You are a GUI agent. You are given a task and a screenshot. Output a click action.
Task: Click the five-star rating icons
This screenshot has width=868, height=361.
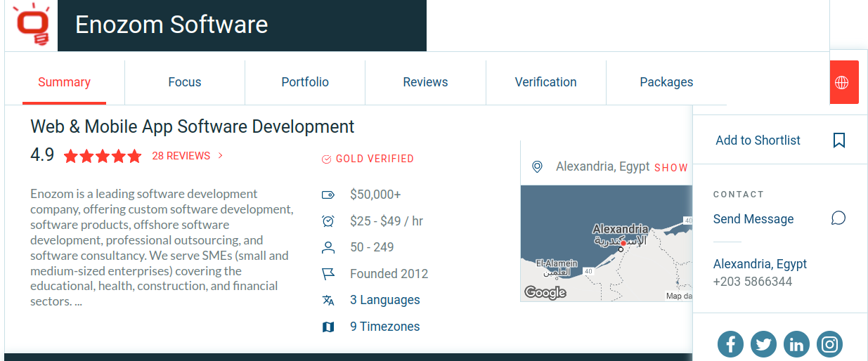click(103, 157)
